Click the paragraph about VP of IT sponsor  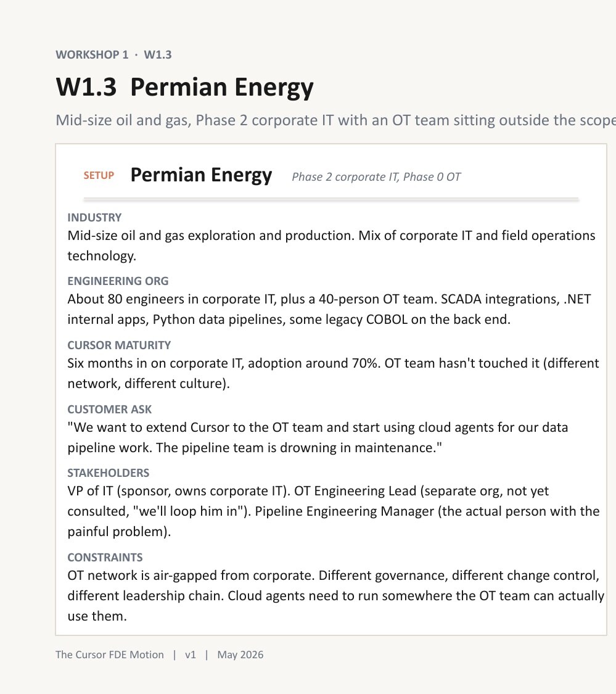tap(334, 511)
